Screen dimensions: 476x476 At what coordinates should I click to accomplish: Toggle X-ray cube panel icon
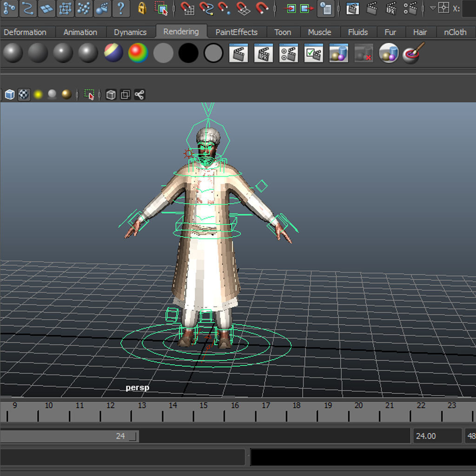(111, 94)
